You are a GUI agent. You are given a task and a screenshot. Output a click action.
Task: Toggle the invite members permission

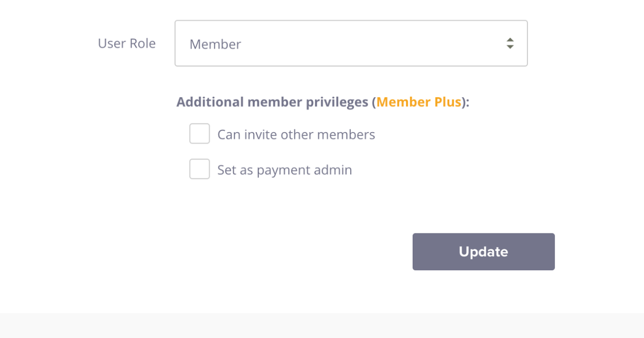tap(199, 134)
